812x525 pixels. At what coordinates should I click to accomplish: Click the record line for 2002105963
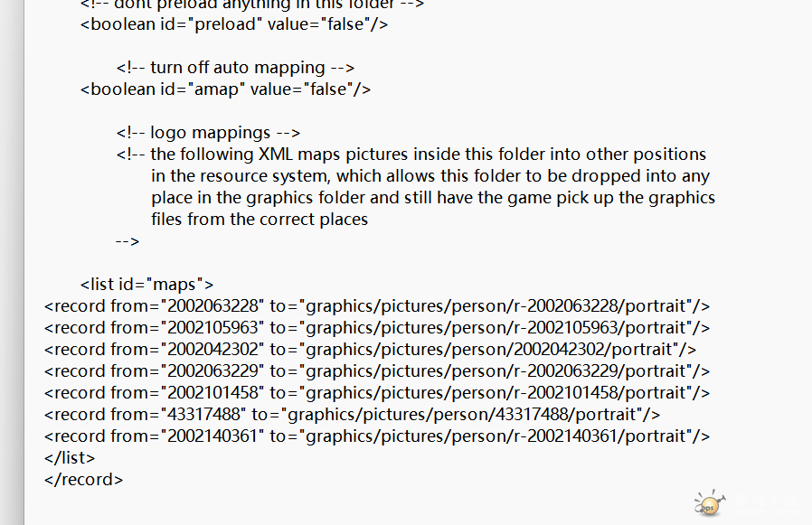point(377,328)
